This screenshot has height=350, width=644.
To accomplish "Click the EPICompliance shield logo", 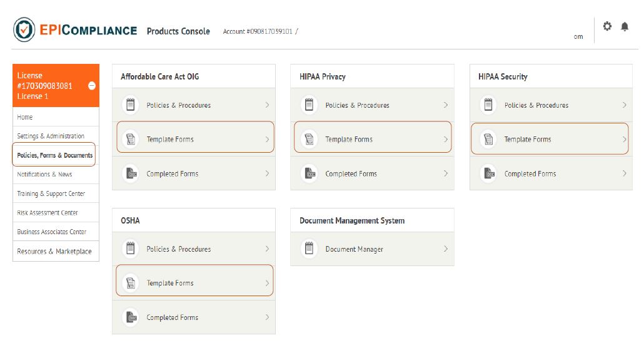I will coord(24,30).
